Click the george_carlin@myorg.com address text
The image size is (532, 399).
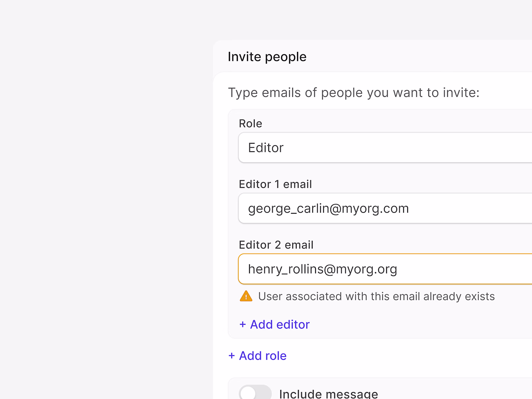pos(328,209)
